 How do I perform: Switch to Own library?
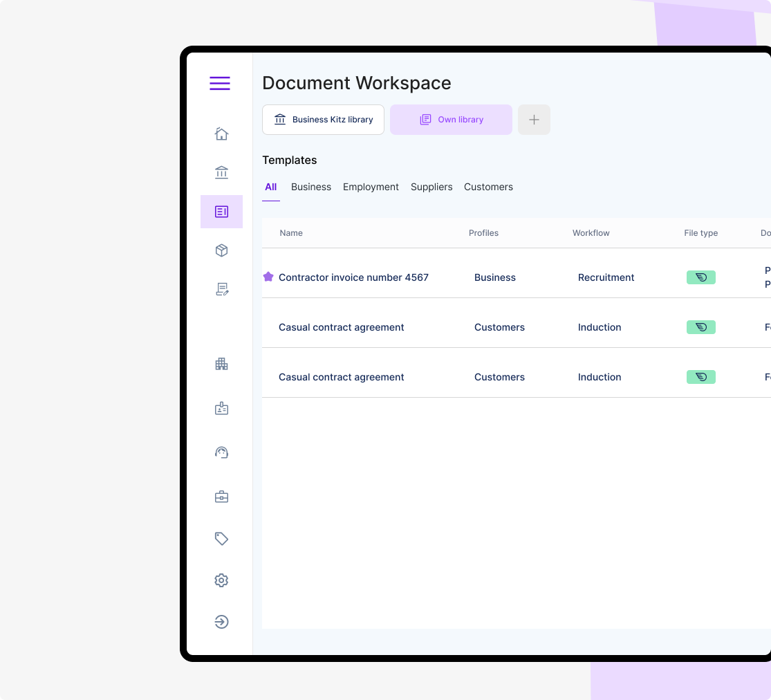click(451, 119)
